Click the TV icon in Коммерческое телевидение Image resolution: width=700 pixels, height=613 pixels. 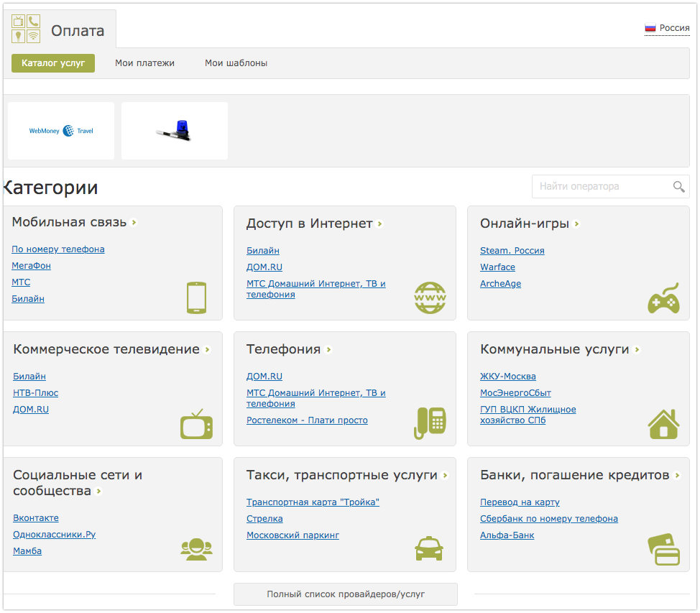click(x=196, y=424)
